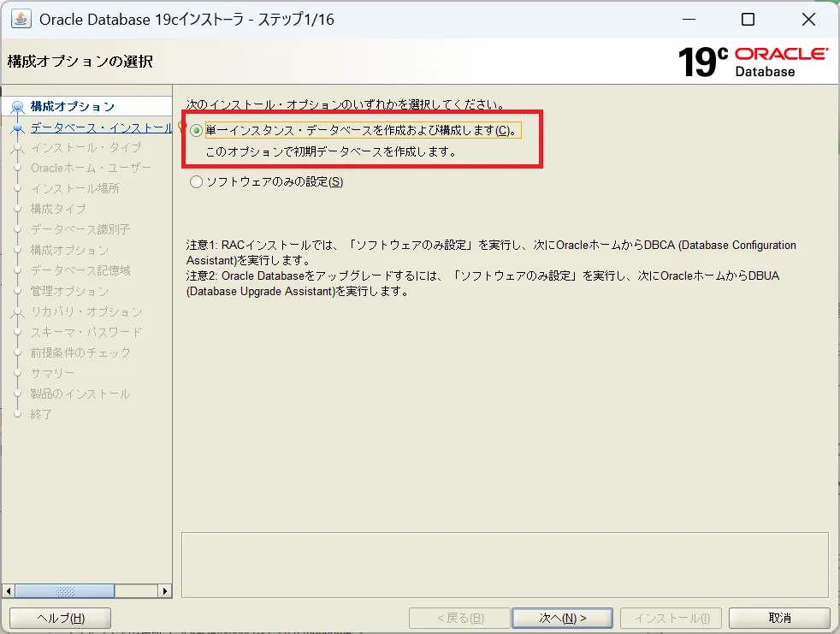840x634 pixels.
Task: Click the データベース記憶域 step label
Action: coord(80,270)
